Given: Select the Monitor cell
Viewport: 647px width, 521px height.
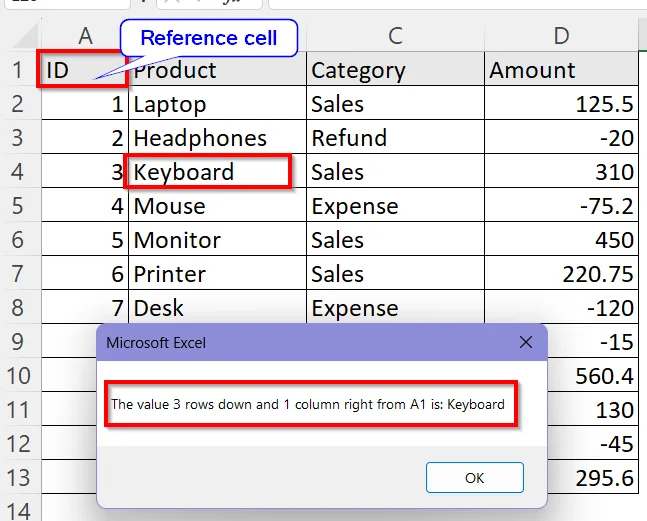Looking at the screenshot, I should pos(217,239).
